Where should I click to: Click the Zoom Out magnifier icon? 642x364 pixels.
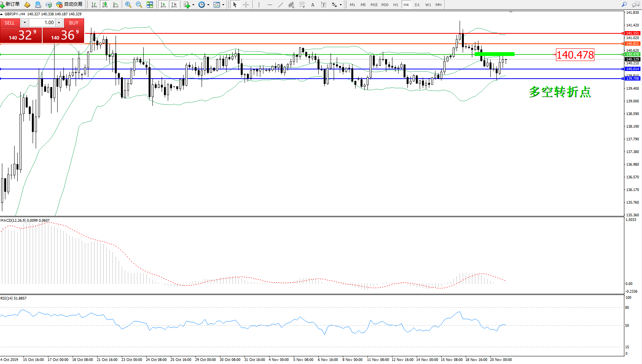139,5
